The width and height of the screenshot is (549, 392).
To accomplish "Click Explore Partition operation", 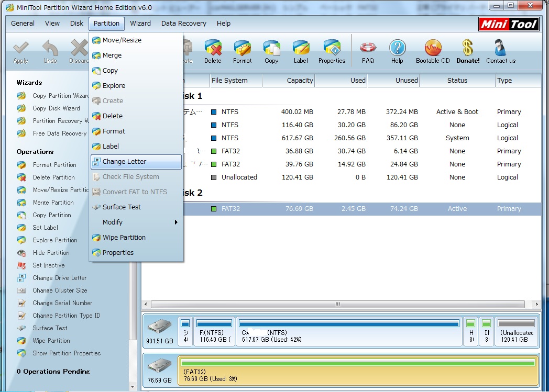I will click(x=55, y=240).
